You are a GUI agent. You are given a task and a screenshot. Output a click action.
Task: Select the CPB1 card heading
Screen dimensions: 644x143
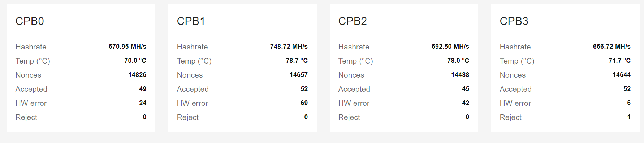click(191, 21)
